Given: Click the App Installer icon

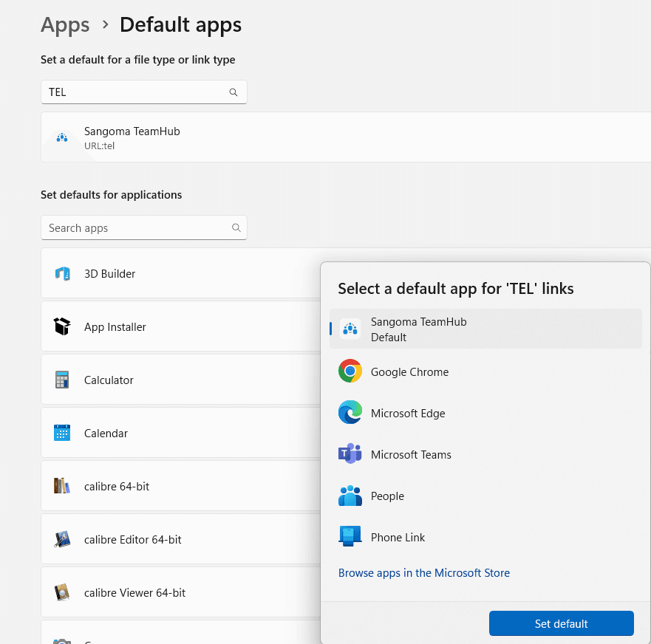Looking at the screenshot, I should [x=62, y=326].
